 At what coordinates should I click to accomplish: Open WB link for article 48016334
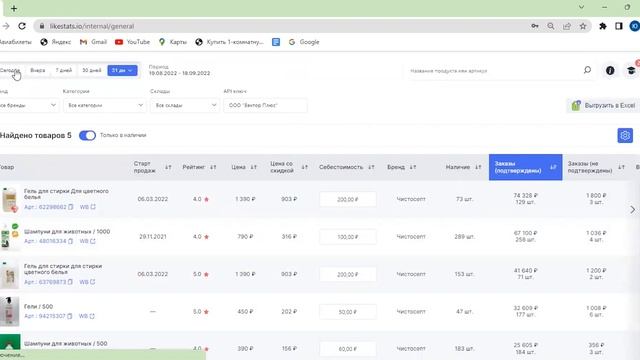pos(87,241)
